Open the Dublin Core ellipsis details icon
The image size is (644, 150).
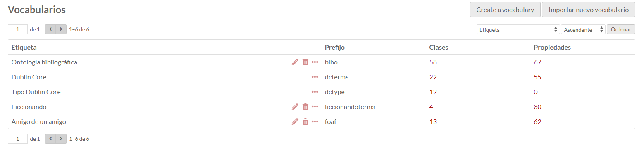click(315, 77)
